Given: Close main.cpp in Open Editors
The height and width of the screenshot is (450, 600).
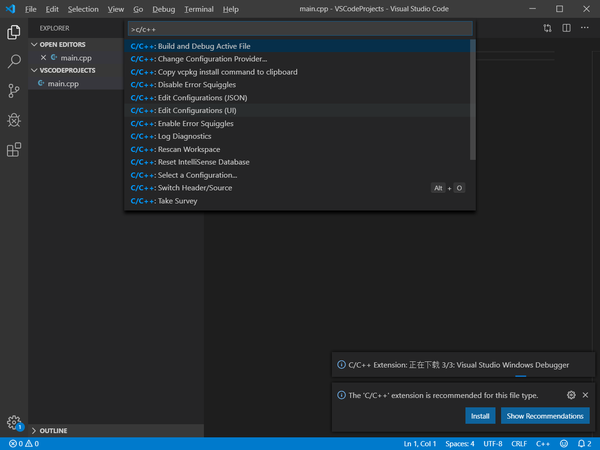Looking at the screenshot, I should coord(43,57).
